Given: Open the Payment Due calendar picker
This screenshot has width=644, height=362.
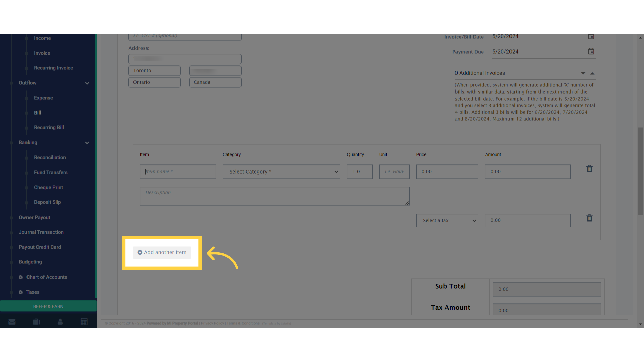Looking at the screenshot, I should 591,51.
